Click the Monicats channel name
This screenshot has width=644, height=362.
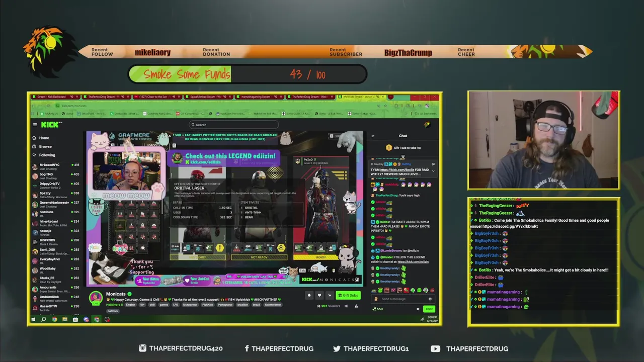[x=116, y=294]
